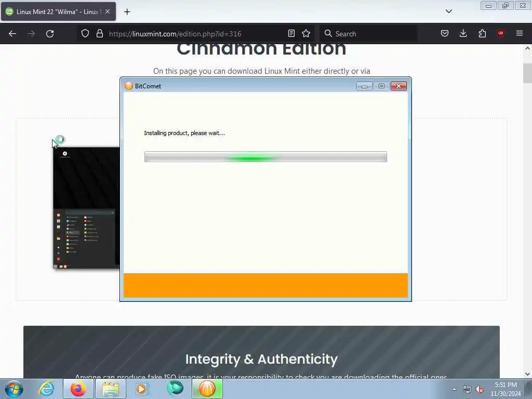Show hidden tray icons arrow
Image resolution: width=532 pixels, height=399 pixels.
[454, 389]
